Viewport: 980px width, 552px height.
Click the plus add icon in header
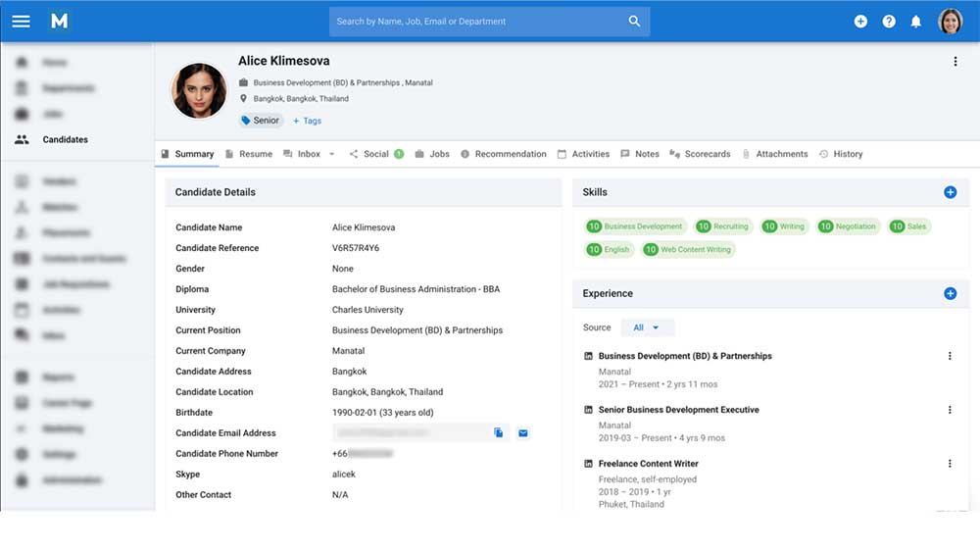tap(860, 22)
